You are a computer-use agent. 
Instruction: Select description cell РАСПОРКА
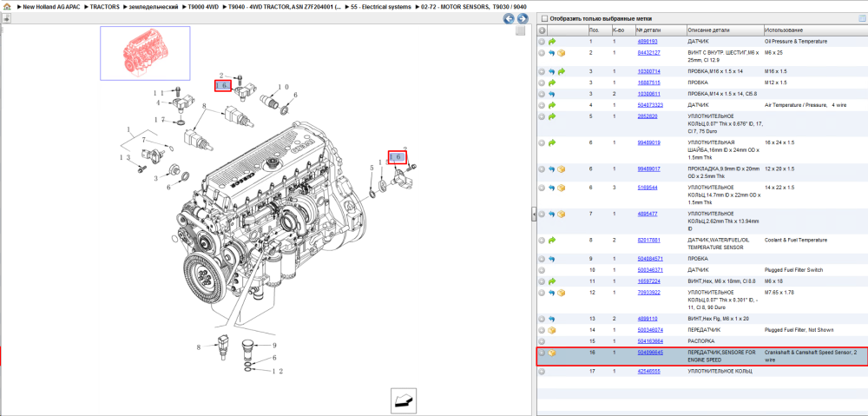click(x=700, y=341)
